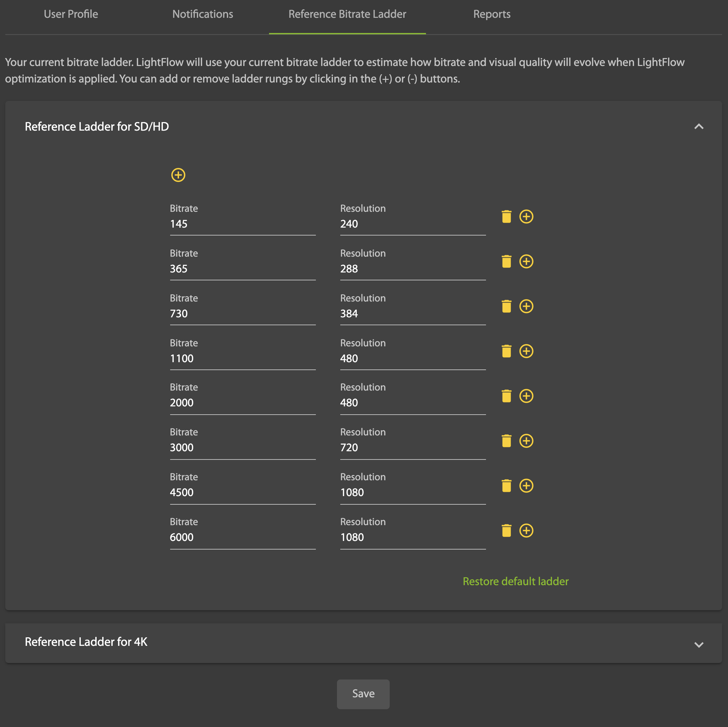Viewport: 728px width, 727px height.
Task: Go to the Reports tab
Action: coord(491,14)
